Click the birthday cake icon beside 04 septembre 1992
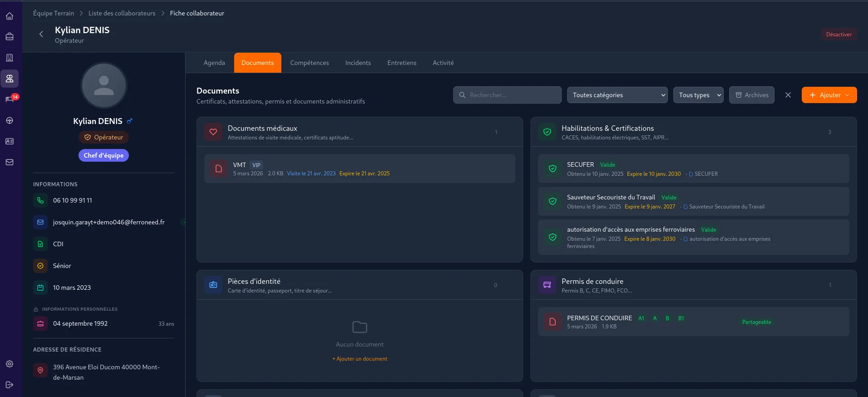Screen dimensions: 868x397 click(x=40, y=324)
